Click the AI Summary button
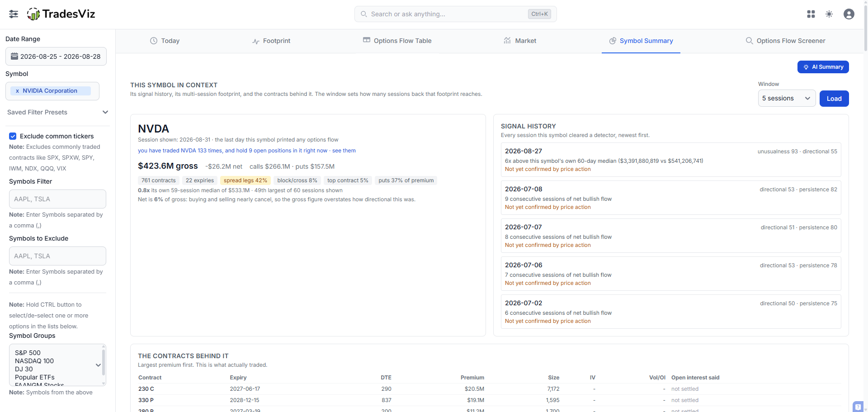This screenshot has height=412, width=868. coord(823,67)
